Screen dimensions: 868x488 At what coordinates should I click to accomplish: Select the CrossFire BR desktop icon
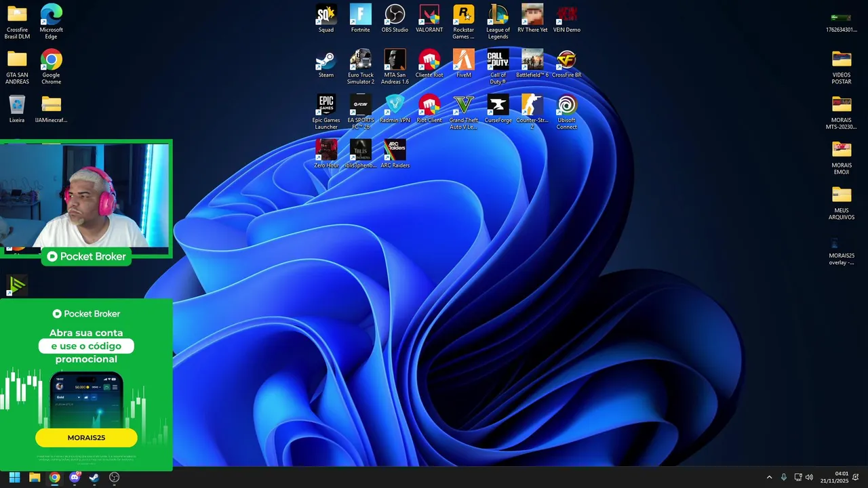click(567, 64)
